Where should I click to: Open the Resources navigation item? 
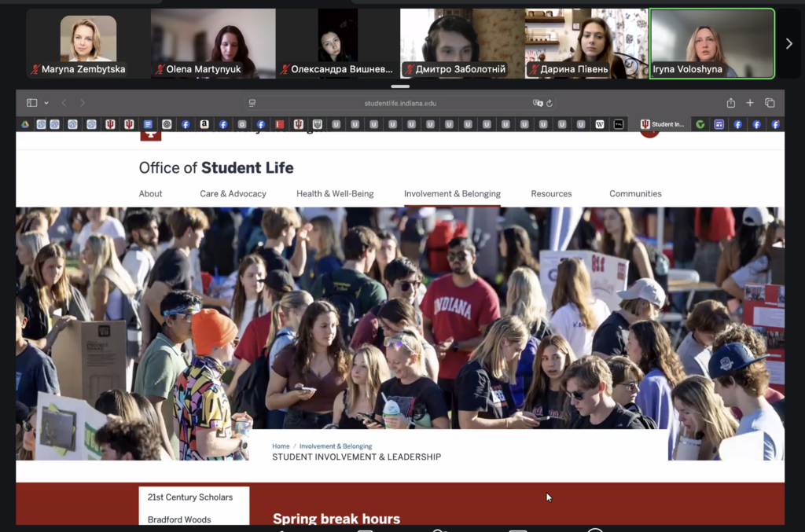pos(551,194)
